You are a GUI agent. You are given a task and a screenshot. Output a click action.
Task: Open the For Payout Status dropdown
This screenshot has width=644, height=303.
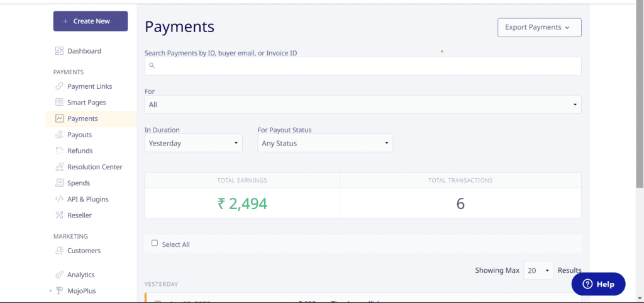coord(325,143)
